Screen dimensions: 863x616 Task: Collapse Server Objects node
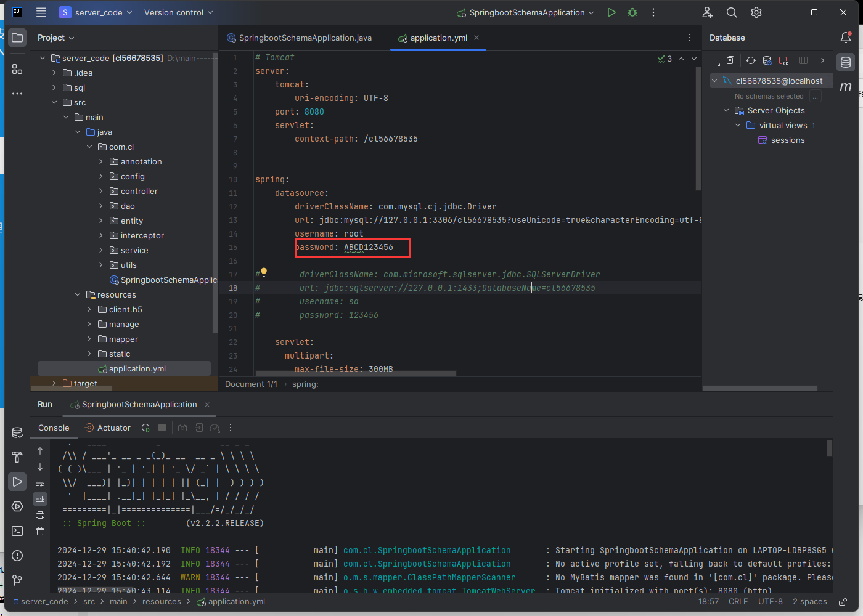726,110
